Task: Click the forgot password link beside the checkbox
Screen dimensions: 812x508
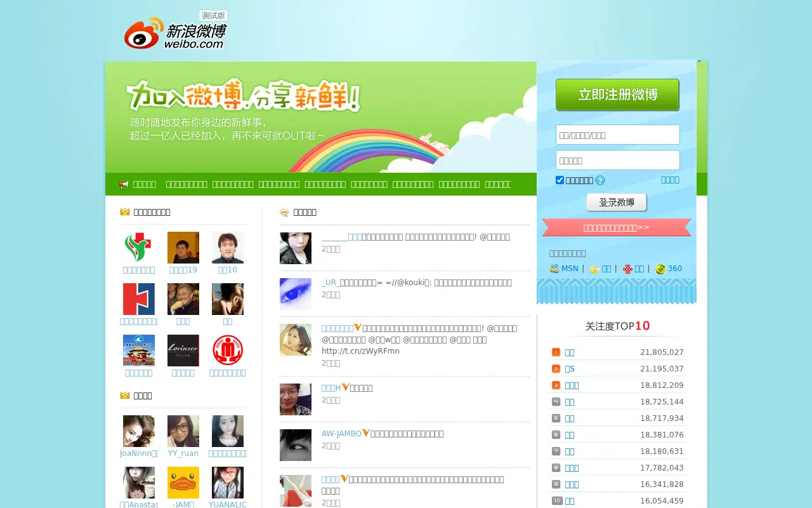Action: pyautogui.click(x=670, y=180)
